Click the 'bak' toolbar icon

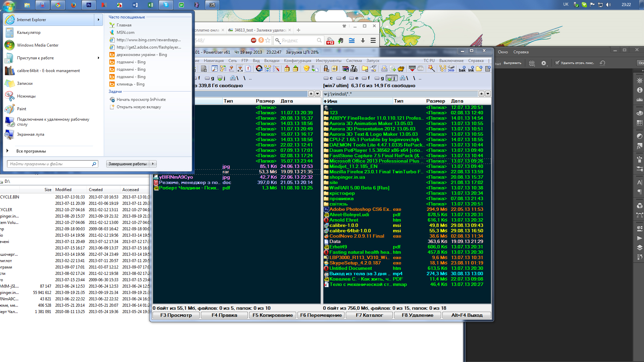tap(462, 69)
